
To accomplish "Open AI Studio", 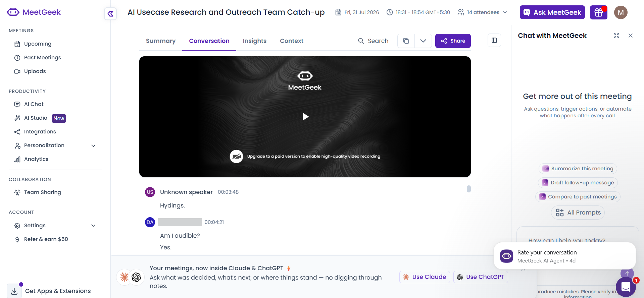I will 36,118.
